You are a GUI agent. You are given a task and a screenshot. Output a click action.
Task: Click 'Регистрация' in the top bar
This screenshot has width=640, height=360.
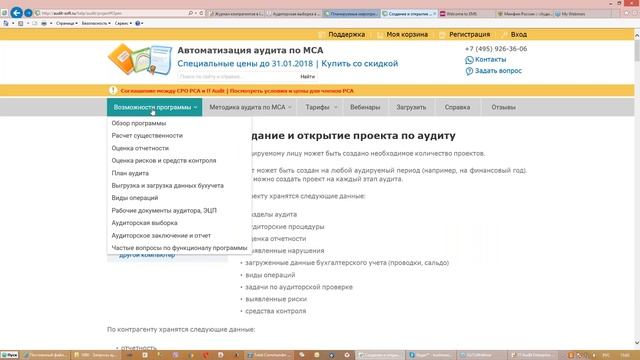469,35
